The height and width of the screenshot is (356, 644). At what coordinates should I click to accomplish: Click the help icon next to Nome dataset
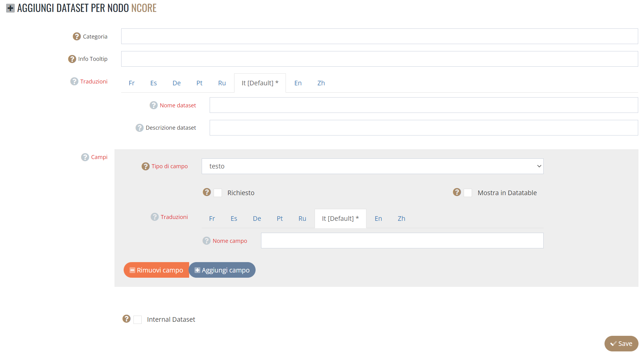[x=154, y=105]
